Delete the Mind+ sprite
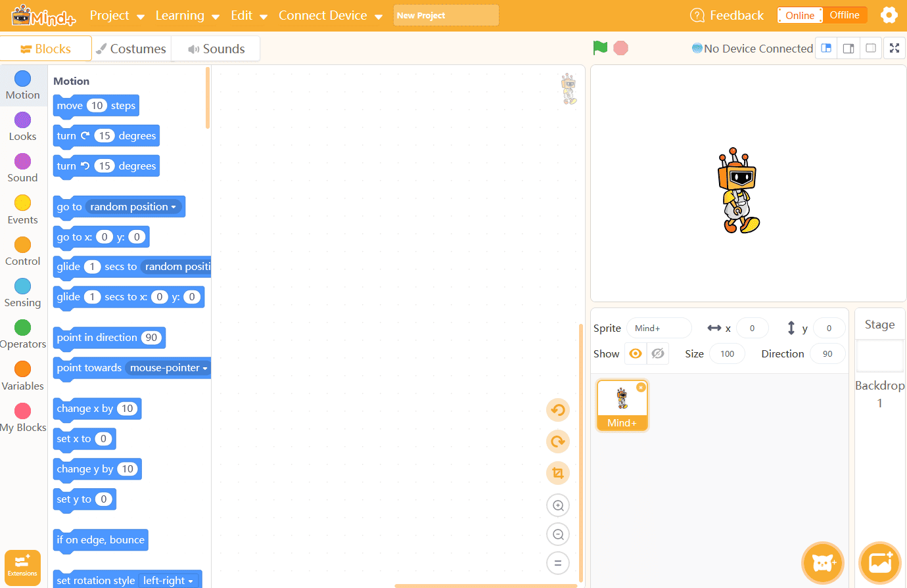 point(641,388)
